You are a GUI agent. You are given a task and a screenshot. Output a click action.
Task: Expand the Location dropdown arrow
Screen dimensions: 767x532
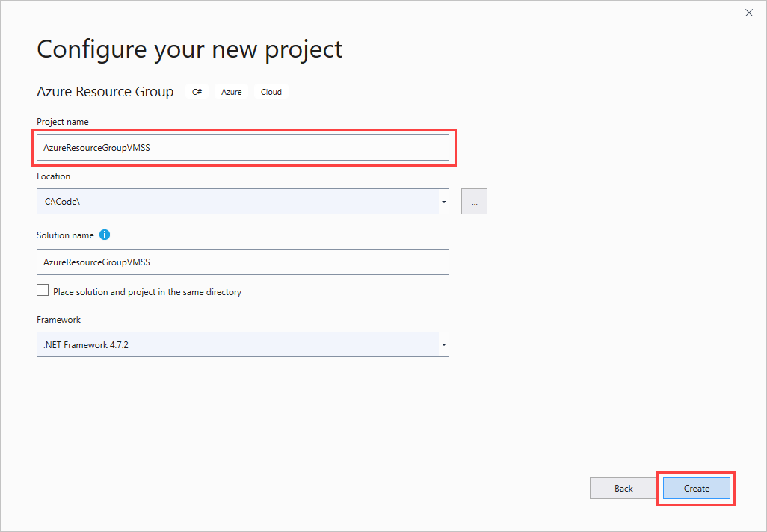pos(444,202)
